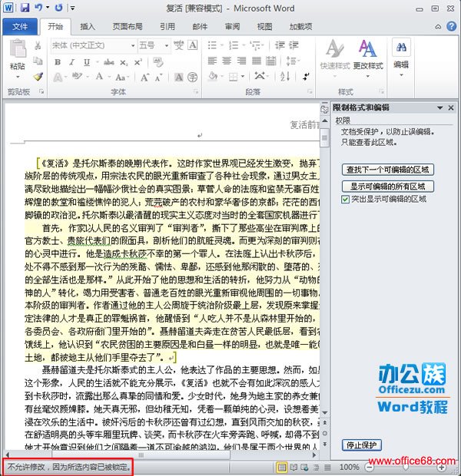
Task: Click the Paste clipboard icon
Action: (x=18, y=48)
